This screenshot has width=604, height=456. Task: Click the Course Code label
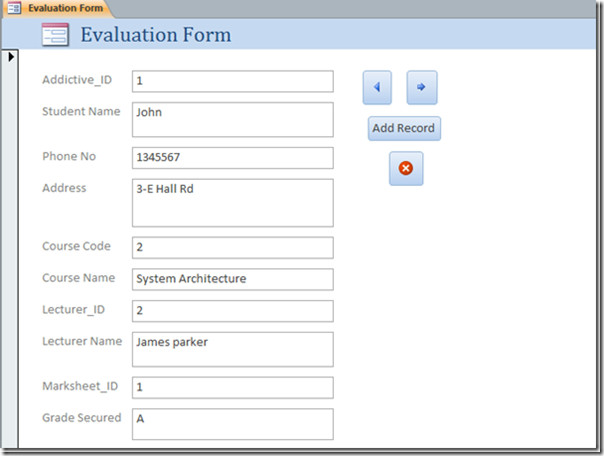[76, 246]
